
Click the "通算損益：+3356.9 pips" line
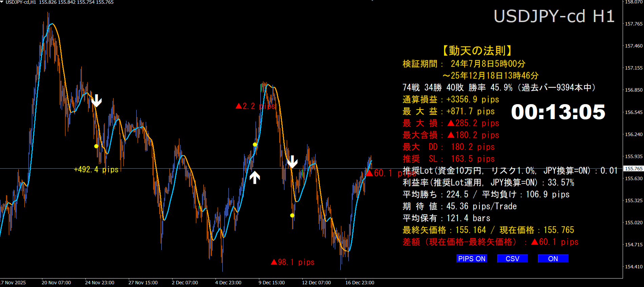[x=451, y=99]
